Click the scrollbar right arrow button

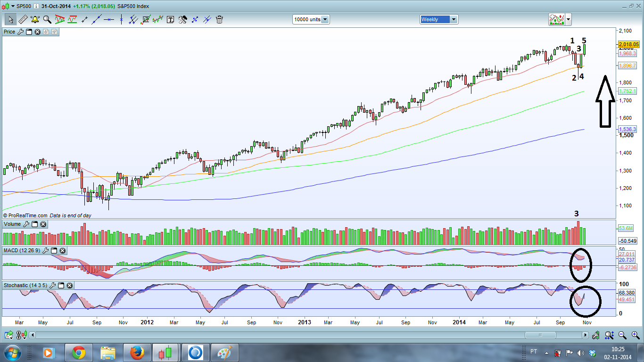tap(585, 335)
